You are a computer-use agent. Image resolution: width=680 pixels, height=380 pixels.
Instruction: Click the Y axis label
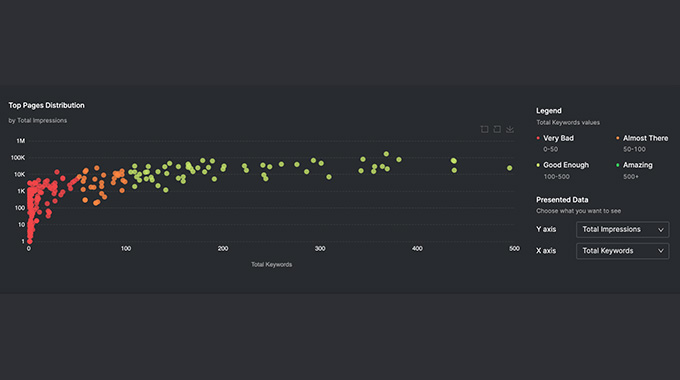pyautogui.click(x=546, y=229)
